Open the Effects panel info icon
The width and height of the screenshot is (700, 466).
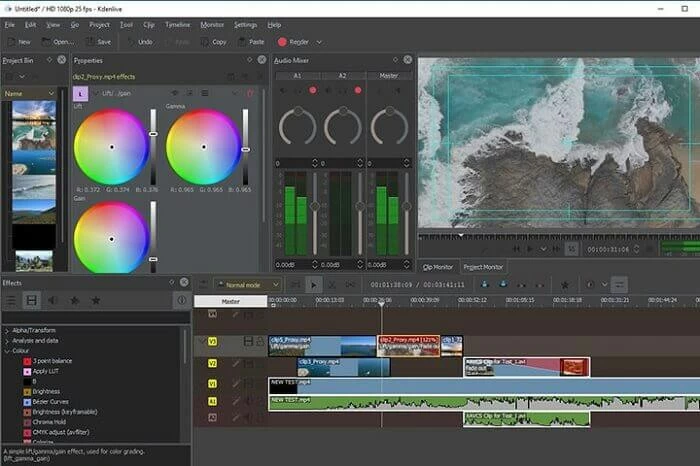181,300
